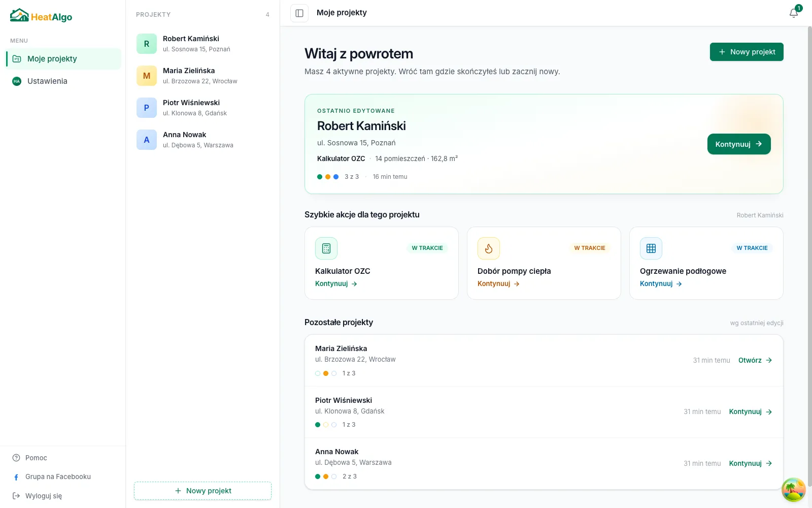
Task: Click W TRAKCIE badge on Kalkulator OZC
Action: [x=427, y=248]
